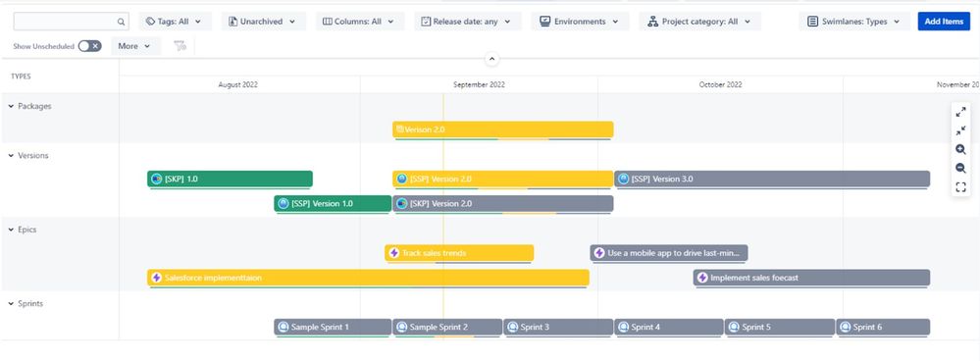This screenshot has width=980, height=361.
Task: Select the Implement sales forecast epic
Action: [812, 278]
